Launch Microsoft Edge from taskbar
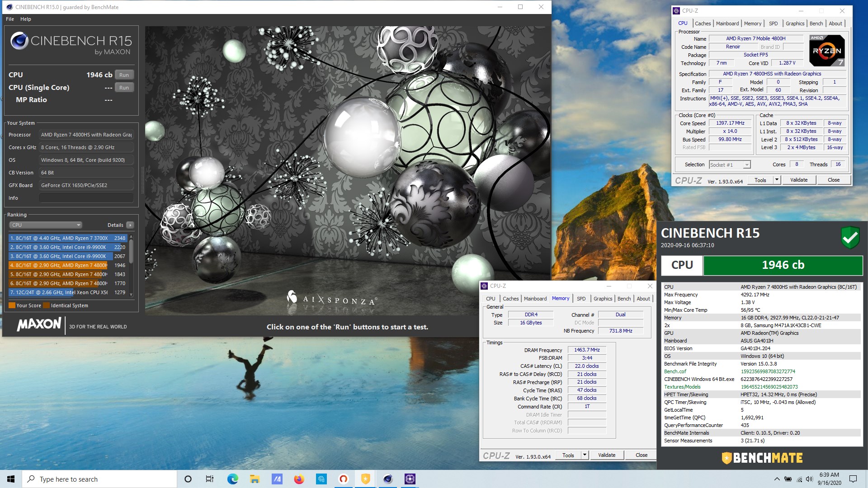Image resolution: width=868 pixels, height=488 pixels. click(x=232, y=479)
